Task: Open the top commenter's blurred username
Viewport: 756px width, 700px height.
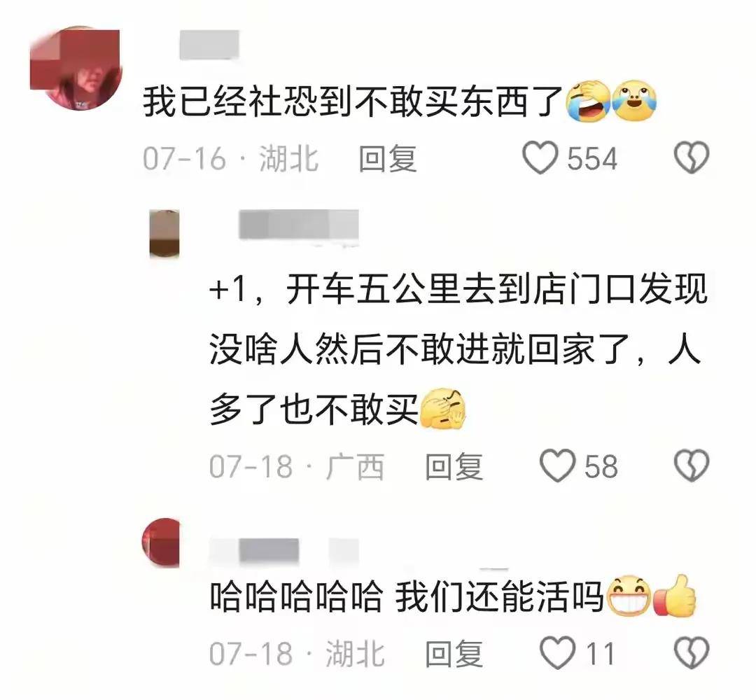Action: (209, 45)
